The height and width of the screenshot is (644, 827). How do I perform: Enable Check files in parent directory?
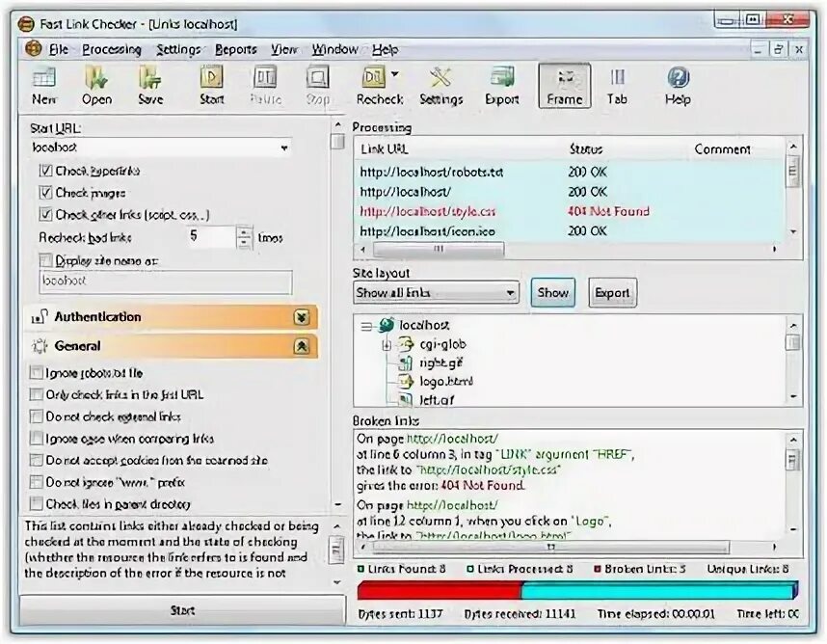point(36,503)
